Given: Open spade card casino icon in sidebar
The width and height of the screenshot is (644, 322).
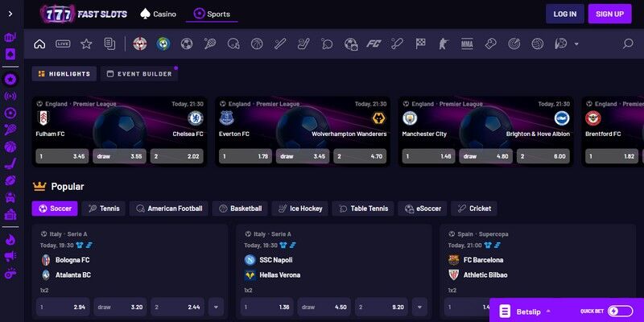Looking at the screenshot, I should coord(10,54).
